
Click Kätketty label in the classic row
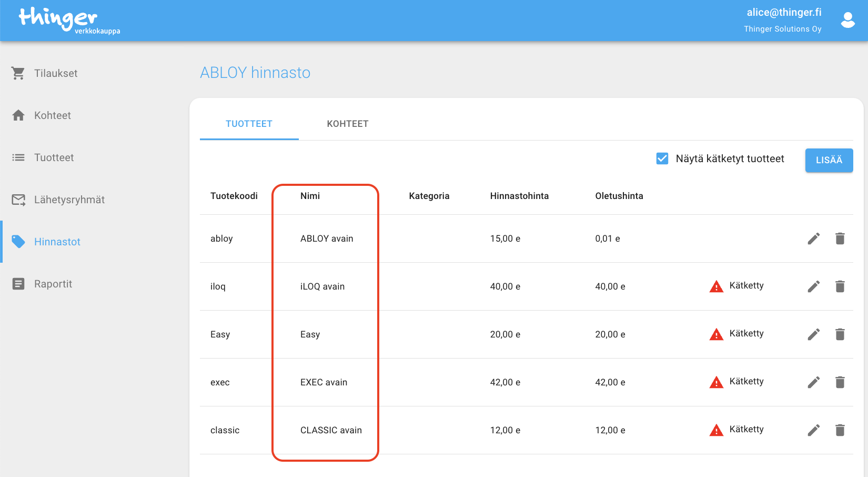pos(746,429)
